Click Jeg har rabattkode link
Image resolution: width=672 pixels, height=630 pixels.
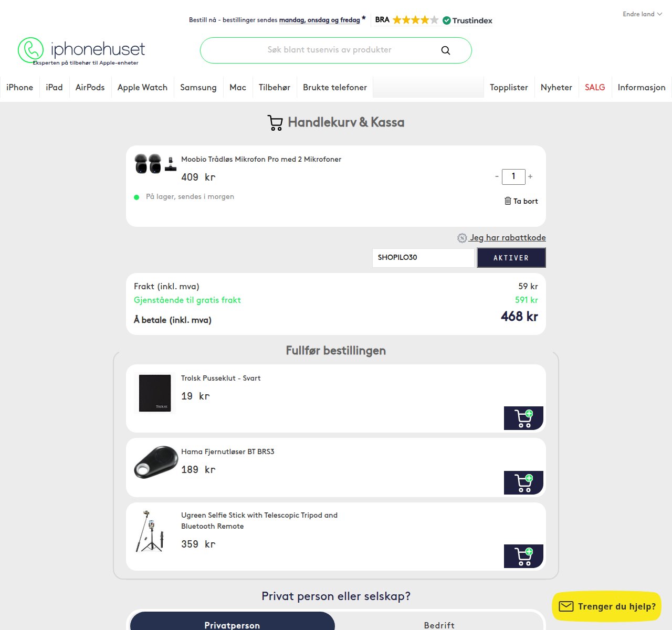tap(507, 238)
